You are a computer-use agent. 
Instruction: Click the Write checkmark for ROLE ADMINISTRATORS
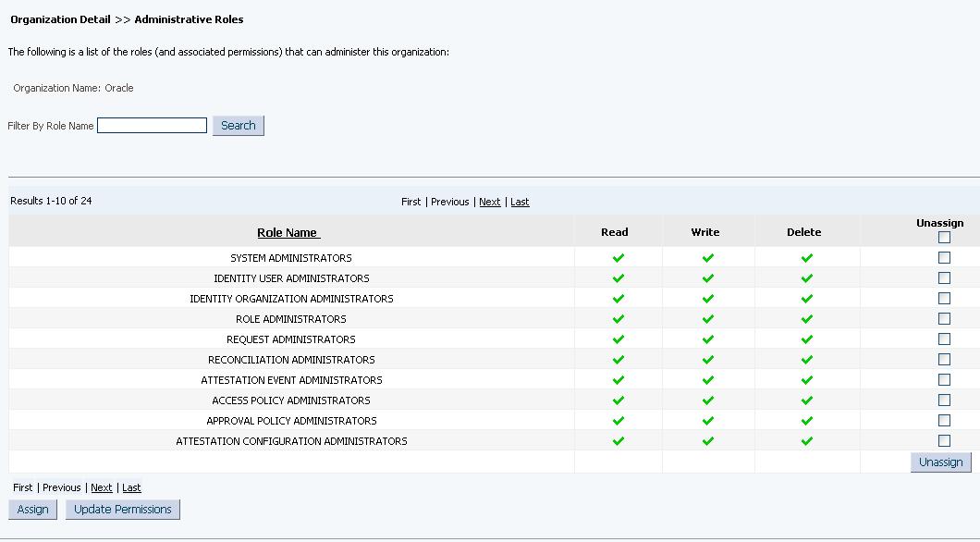point(707,319)
